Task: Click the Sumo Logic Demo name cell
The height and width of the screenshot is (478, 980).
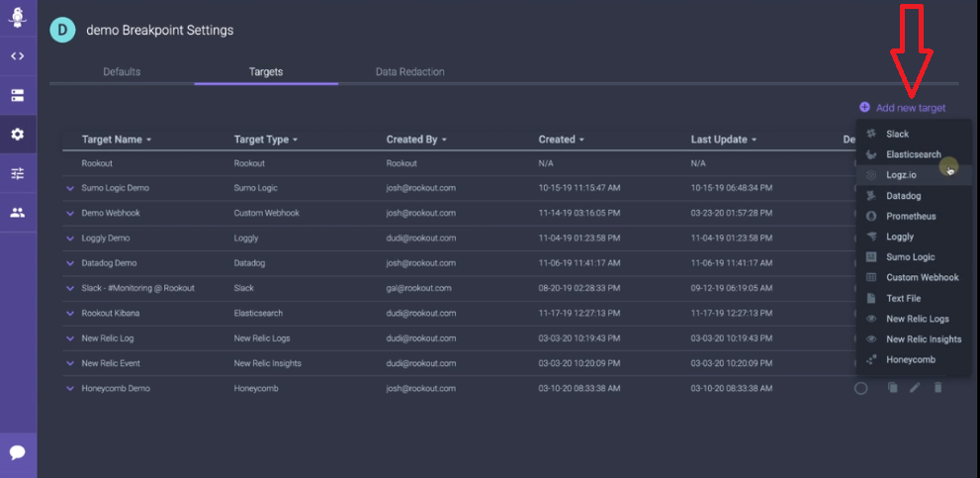Action: coord(115,188)
